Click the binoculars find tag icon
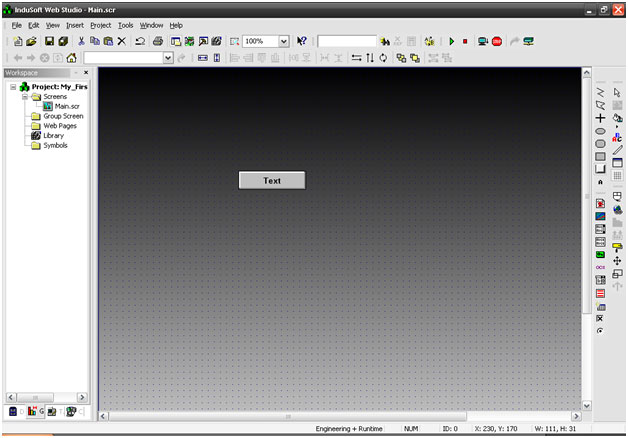 pyautogui.click(x=385, y=41)
